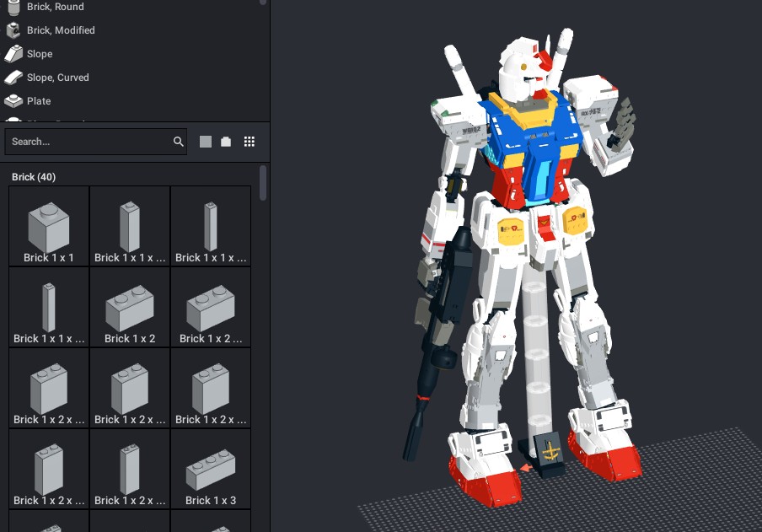Select the Slope category icon
Viewport: 762px width, 532px height.
coord(14,54)
